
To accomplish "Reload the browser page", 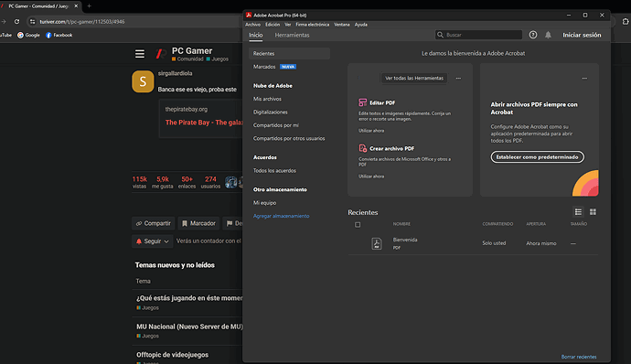I will coord(16,22).
